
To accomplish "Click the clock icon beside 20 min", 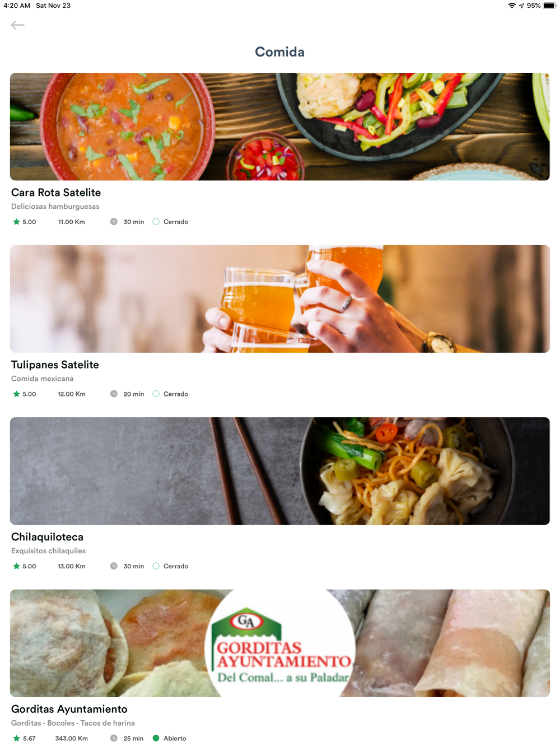I will [114, 394].
